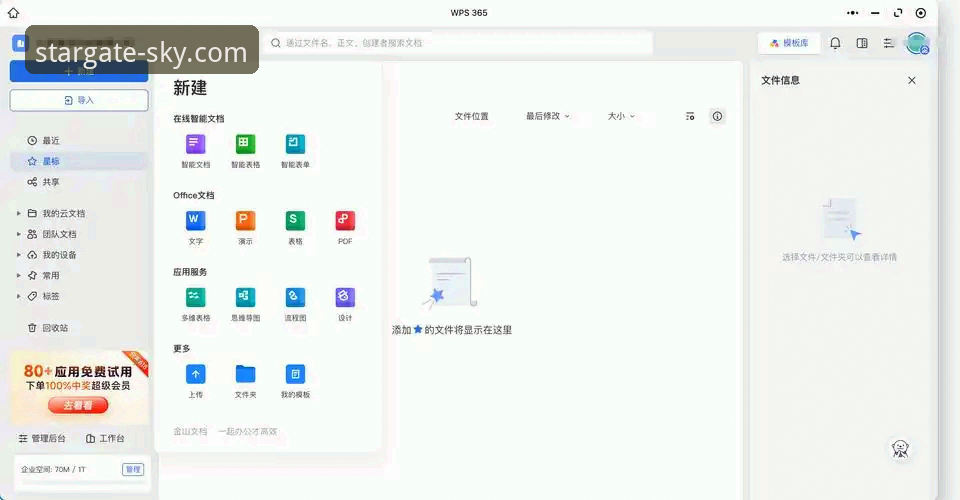Click 去看看 on the promo banner
This screenshot has width=960, height=500.
pyautogui.click(x=78, y=405)
